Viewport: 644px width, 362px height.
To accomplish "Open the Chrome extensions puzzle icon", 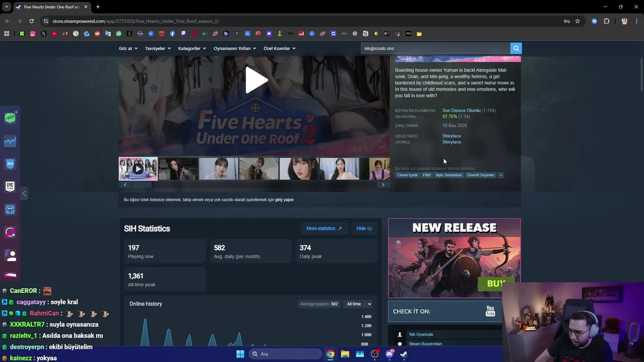I will [x=606, y=21].
